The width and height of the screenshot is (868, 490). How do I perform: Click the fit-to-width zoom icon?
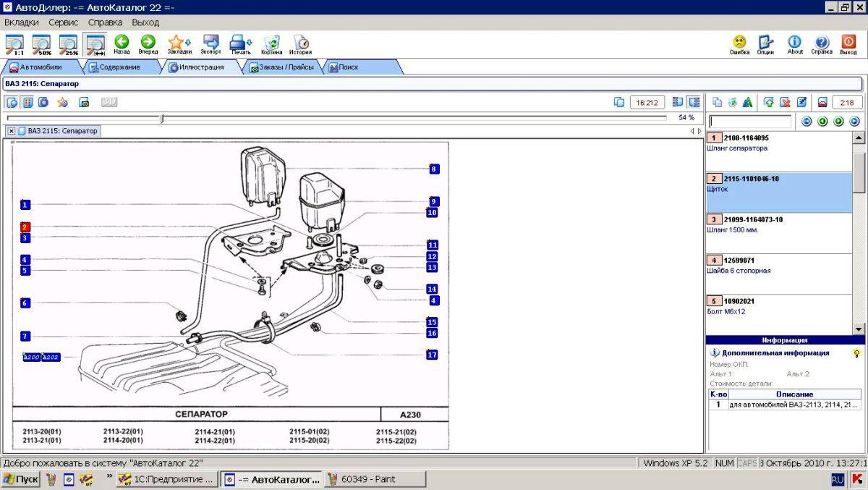click(95, 44)
